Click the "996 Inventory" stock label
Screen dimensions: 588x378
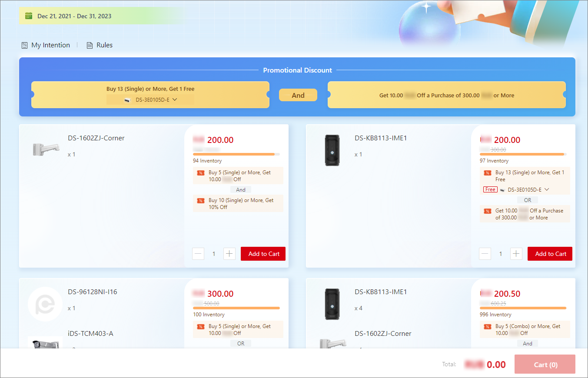495,315
